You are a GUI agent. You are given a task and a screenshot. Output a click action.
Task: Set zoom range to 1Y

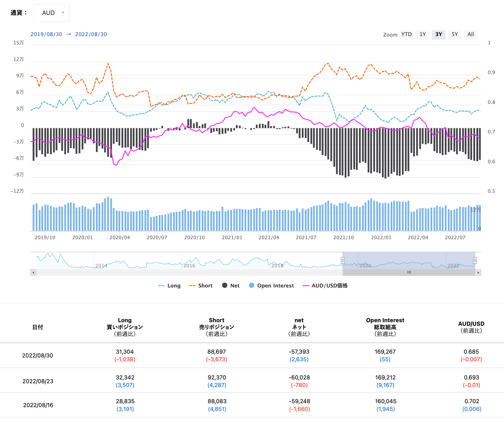pos(423,34)
